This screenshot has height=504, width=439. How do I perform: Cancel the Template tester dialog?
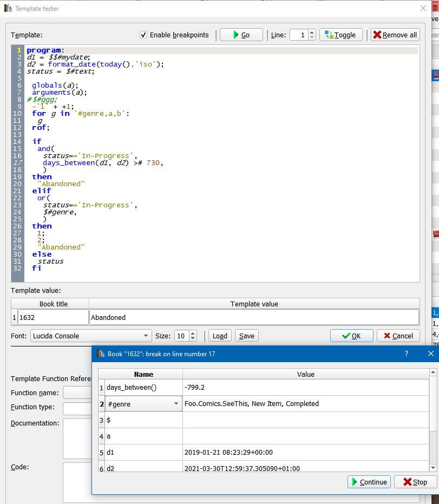(x=398, y=336)
